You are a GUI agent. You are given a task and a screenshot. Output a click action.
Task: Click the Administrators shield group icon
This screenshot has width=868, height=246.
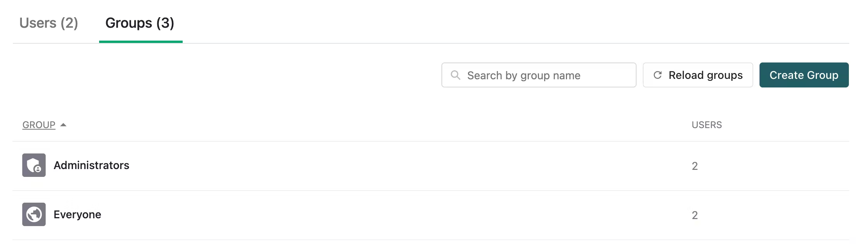coord(34,165)
